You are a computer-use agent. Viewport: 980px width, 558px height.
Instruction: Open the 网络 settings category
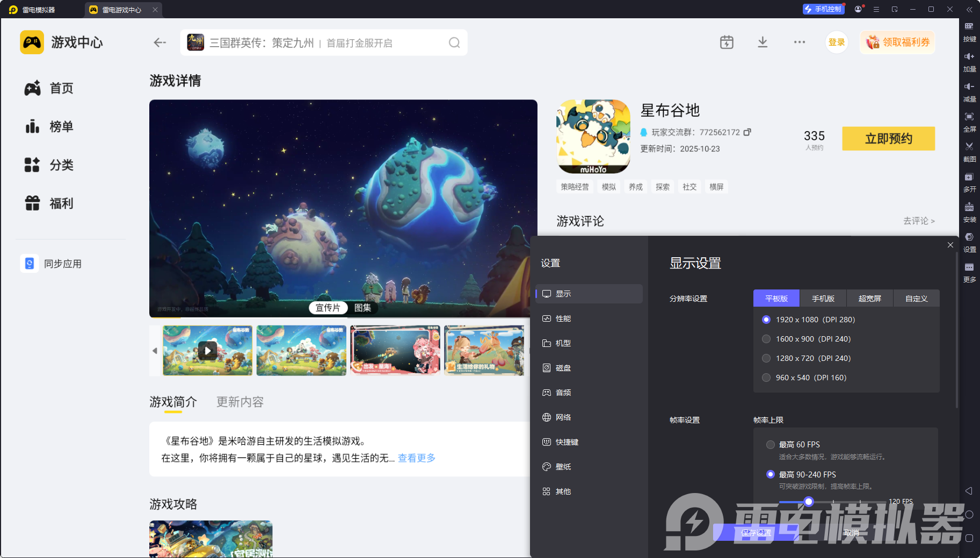pos(589,417)
